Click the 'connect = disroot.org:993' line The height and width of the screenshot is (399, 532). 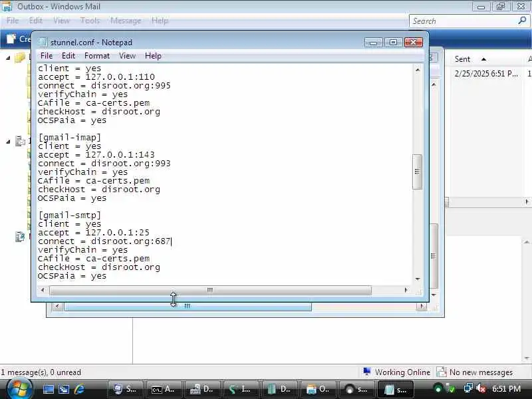104,164
